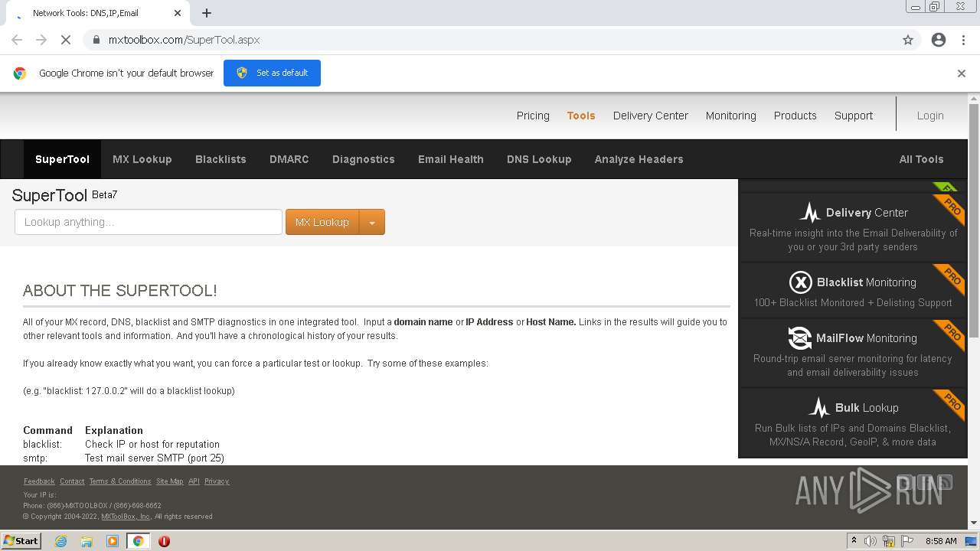Open the MailFlow Monitoring panel heading
Viewport: 980px width, 551px height.
click(x=867, y=338)
